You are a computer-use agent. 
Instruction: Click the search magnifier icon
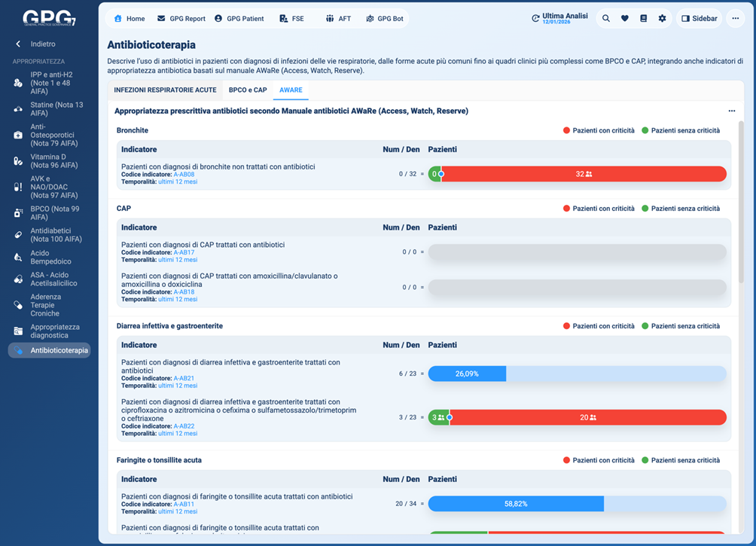click(x=605, y=18)
